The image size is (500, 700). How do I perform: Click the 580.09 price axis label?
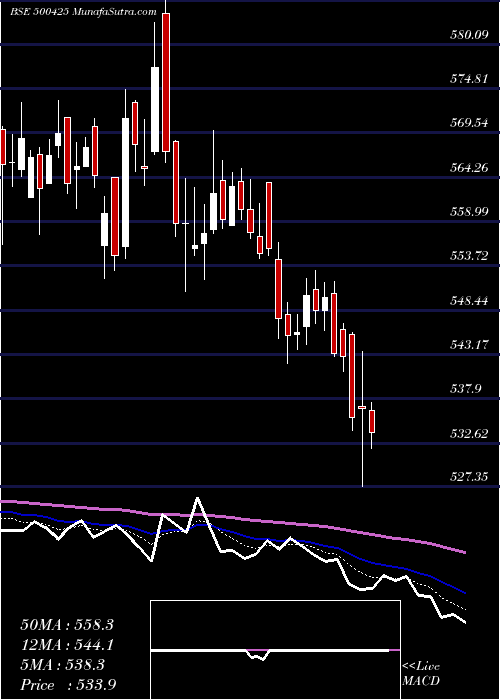468,34
